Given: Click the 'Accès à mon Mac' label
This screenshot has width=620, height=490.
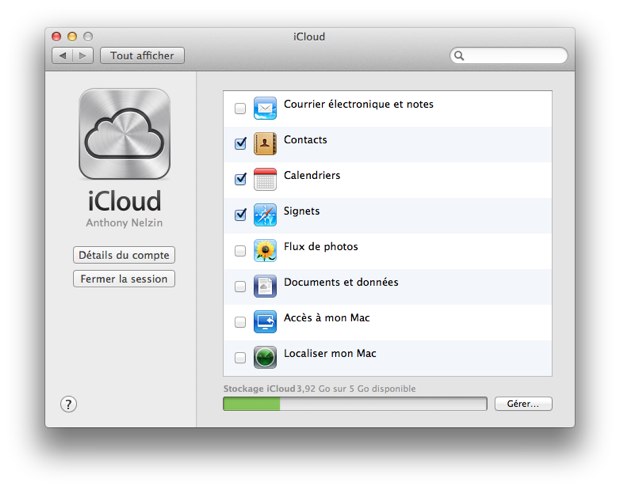Looking at the screenshot, I should coord(327,318).
